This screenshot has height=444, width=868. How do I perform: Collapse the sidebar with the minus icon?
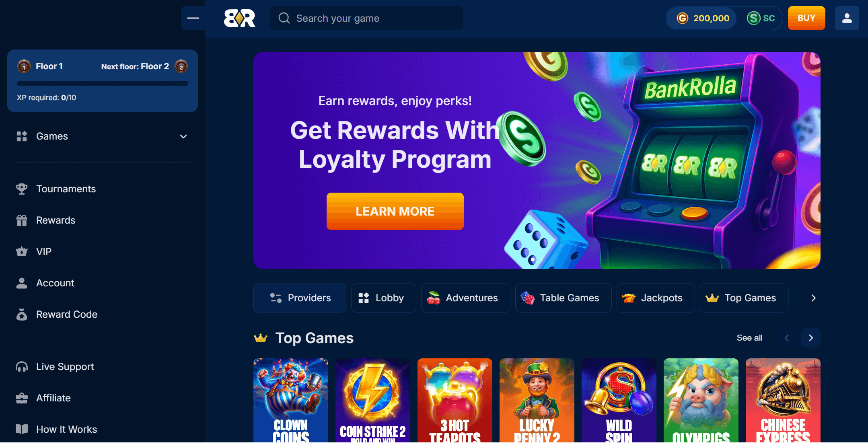pos(193,18)
